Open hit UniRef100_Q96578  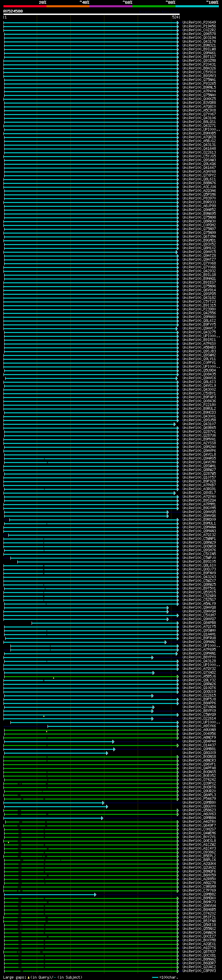199,34
